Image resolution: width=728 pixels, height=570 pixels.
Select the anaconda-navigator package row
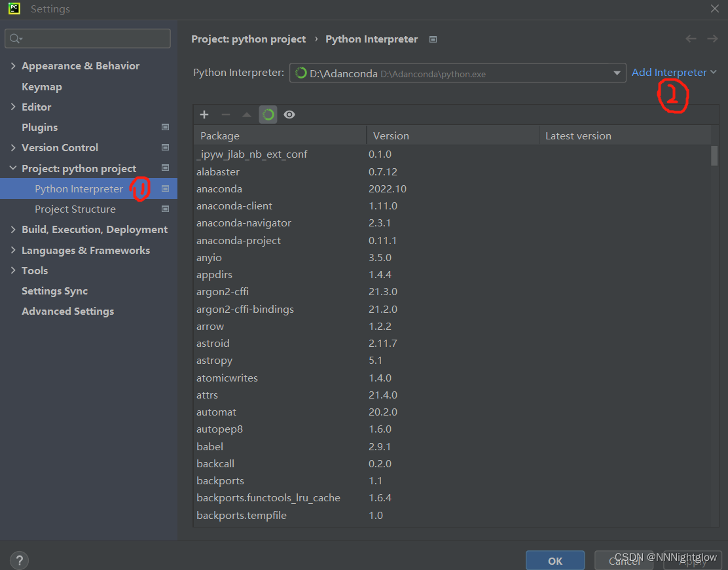pos(452,223)
